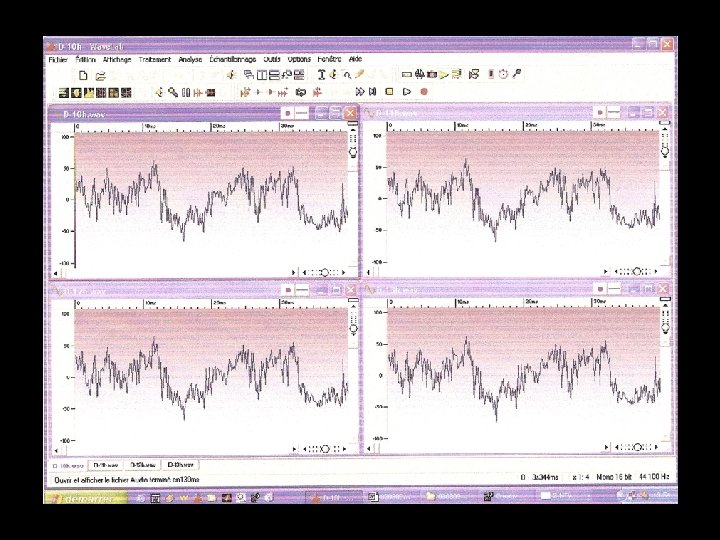Click the small rectangle icon next to the pencil group
The height and width of the screenshot is (540, 720).
coord(406,74)
